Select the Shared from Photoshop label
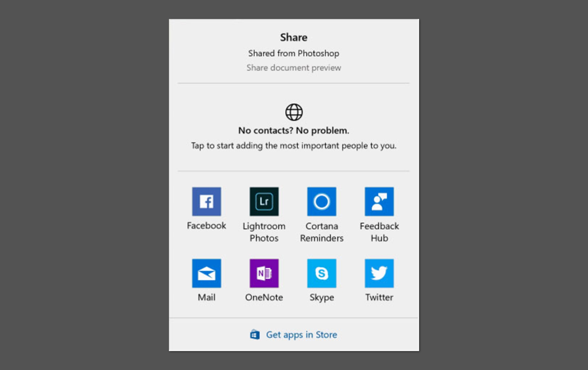 pyautogui.click(x=294, y=53)
